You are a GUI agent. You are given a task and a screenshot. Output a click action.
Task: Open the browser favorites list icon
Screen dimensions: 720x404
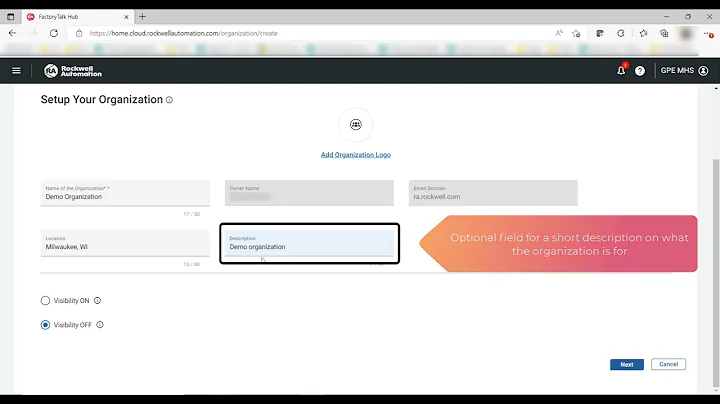pos(643,33)
